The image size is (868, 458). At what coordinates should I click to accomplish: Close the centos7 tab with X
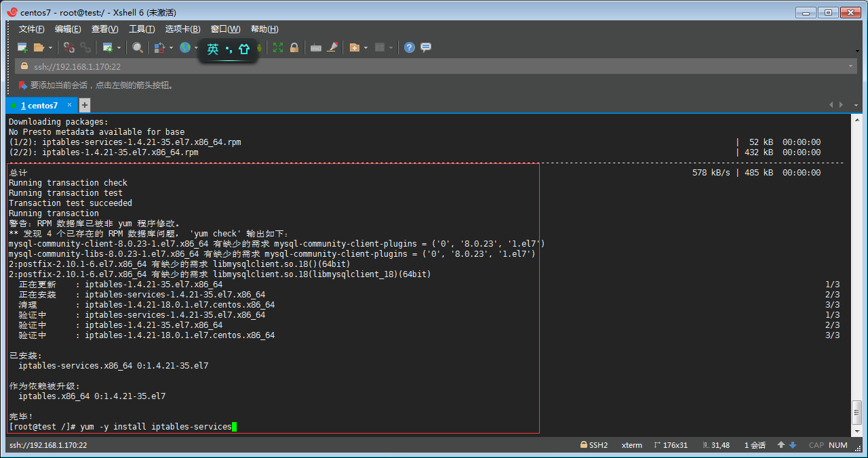[x=69, y=105]
